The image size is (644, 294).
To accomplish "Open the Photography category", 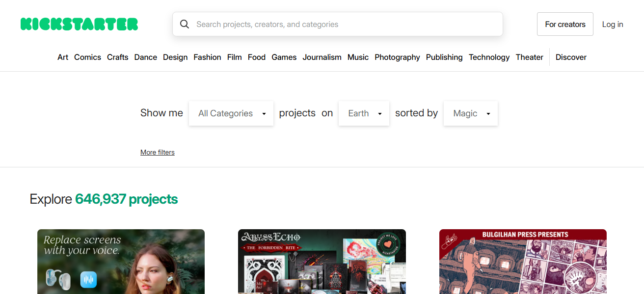I will click(397, 57).
